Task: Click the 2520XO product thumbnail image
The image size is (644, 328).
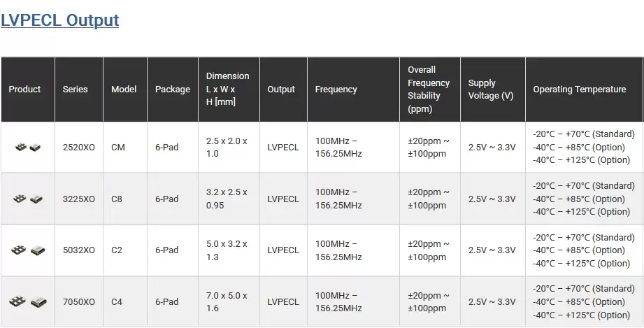Action: point(28,147)
